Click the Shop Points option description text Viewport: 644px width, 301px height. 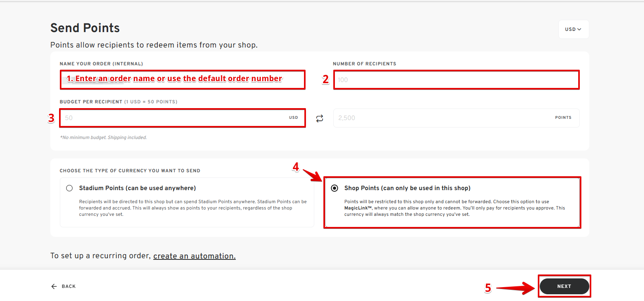(x=454, y=208)
